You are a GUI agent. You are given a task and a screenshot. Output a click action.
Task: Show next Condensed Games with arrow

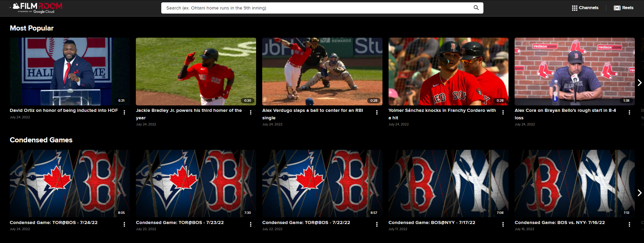pos(639,193)
